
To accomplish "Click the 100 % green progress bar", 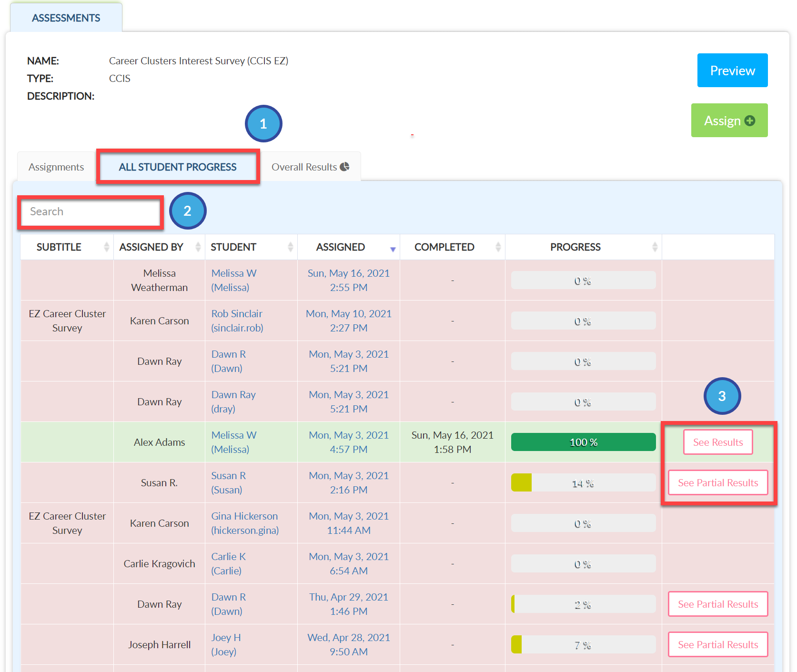I will 583,442.
